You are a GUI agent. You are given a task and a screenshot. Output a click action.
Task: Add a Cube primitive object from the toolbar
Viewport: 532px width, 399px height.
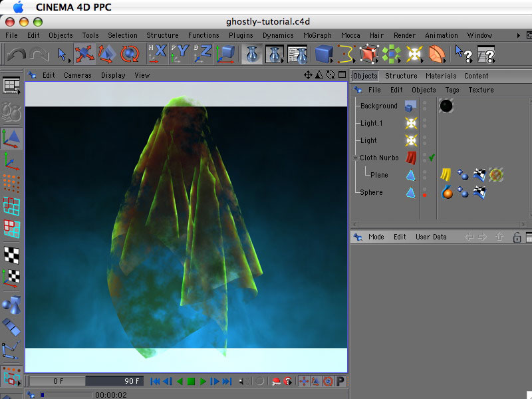(x=323, y=53)
